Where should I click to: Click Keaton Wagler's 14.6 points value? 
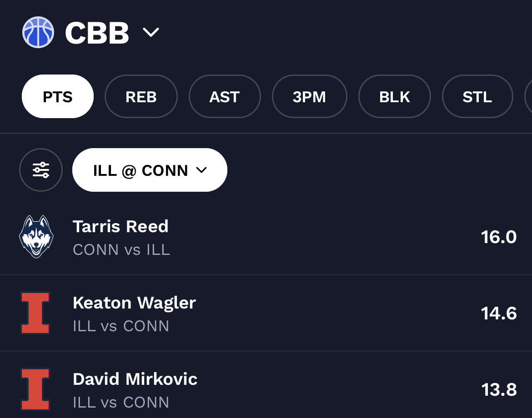coord(499,313)
